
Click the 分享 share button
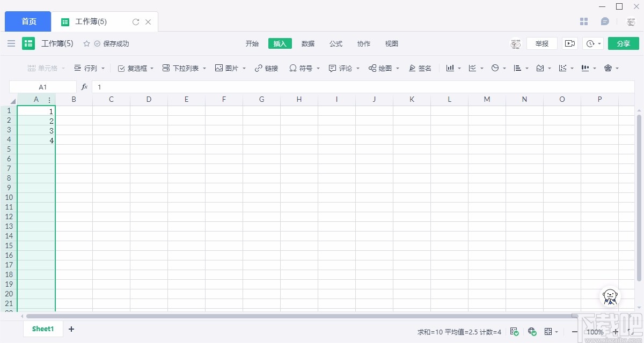(x=623, y=43)
